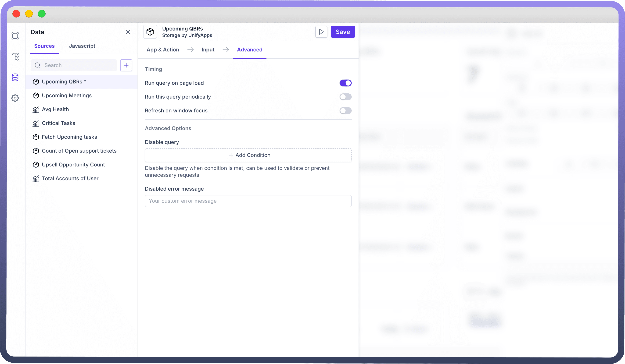
Task: Select the database Data icon in sidebar
Action: tap(15, 77)
